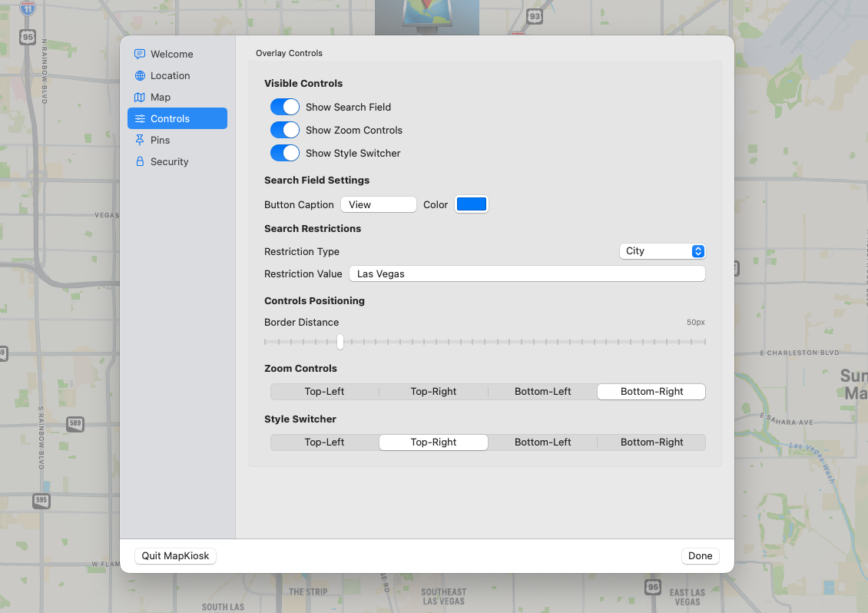The image size is (868, 613).
Task: Select Bottom-Right under Zoom Controls
Action: [x=651, y=392]
